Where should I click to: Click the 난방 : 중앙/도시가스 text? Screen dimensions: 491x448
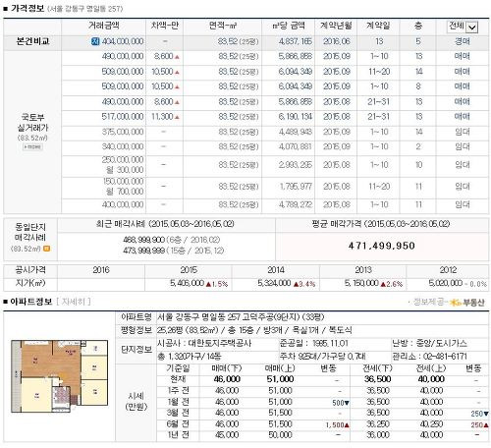430,343
